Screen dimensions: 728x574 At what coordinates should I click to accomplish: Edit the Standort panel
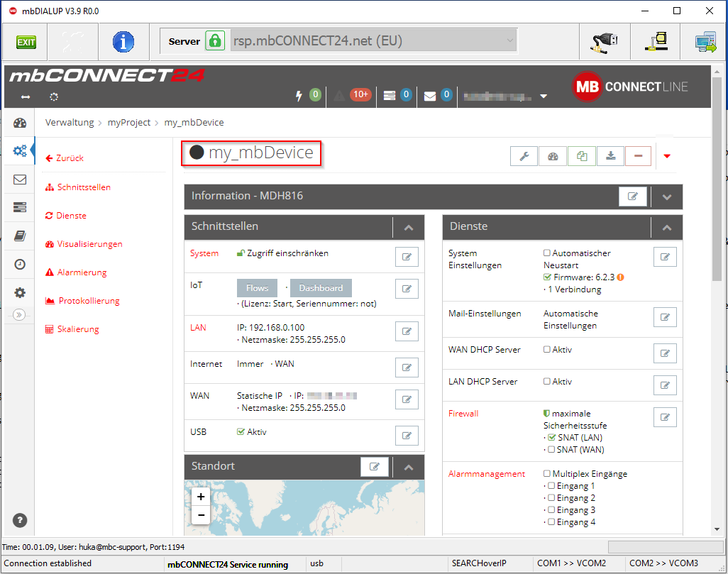coord(374,467)
